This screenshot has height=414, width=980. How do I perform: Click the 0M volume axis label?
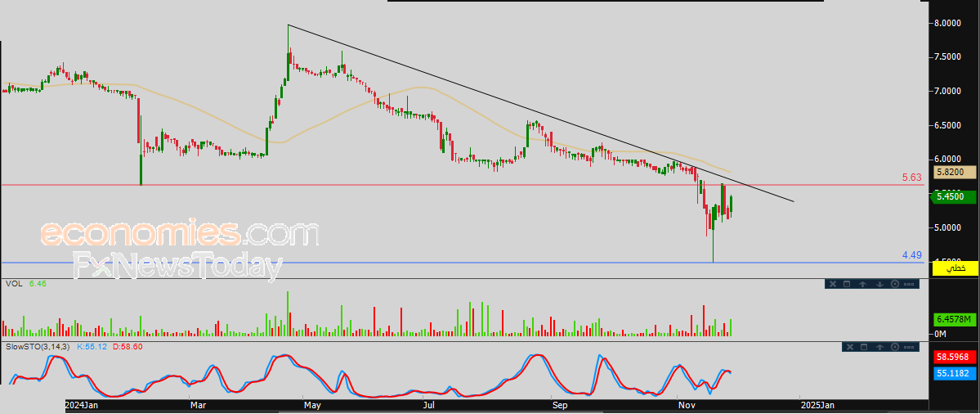[940, 335]
